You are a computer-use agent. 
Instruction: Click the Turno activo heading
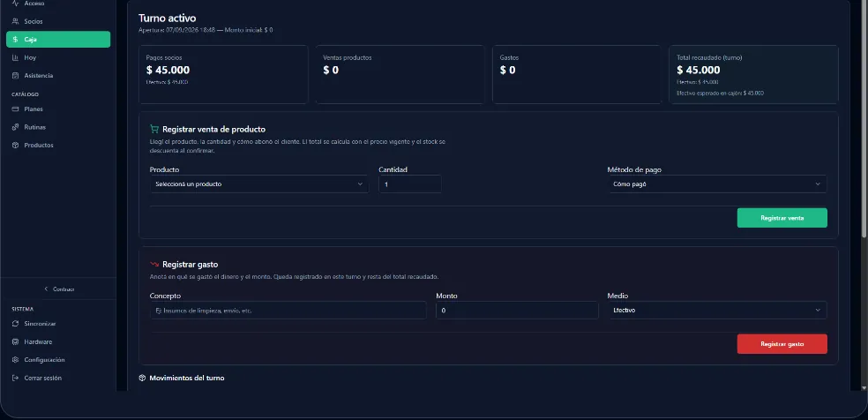point(168,19)
